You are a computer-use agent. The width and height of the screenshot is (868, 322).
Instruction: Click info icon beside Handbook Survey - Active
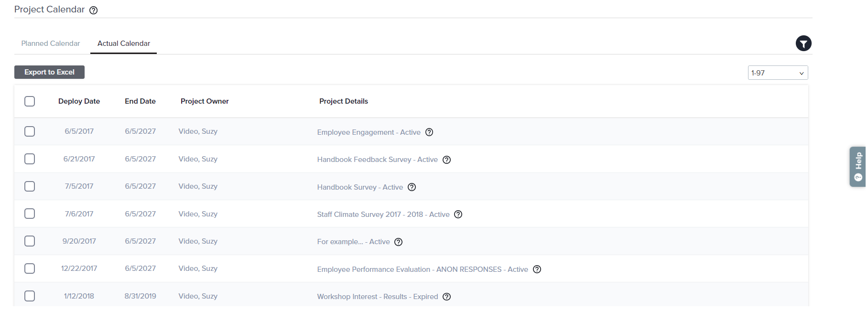tap(412, 187)
